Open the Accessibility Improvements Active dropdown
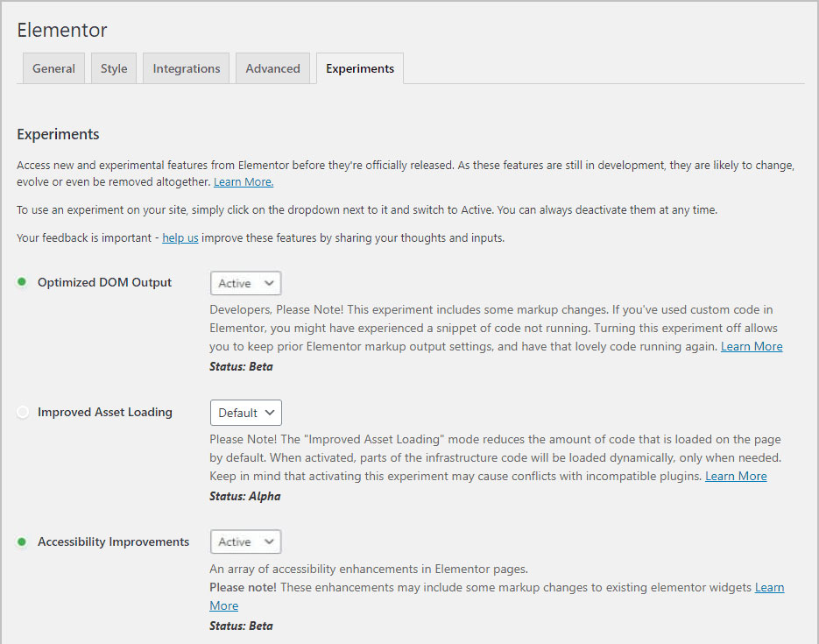The width and height of the screenshot is (819, 644). click(245, 542)
